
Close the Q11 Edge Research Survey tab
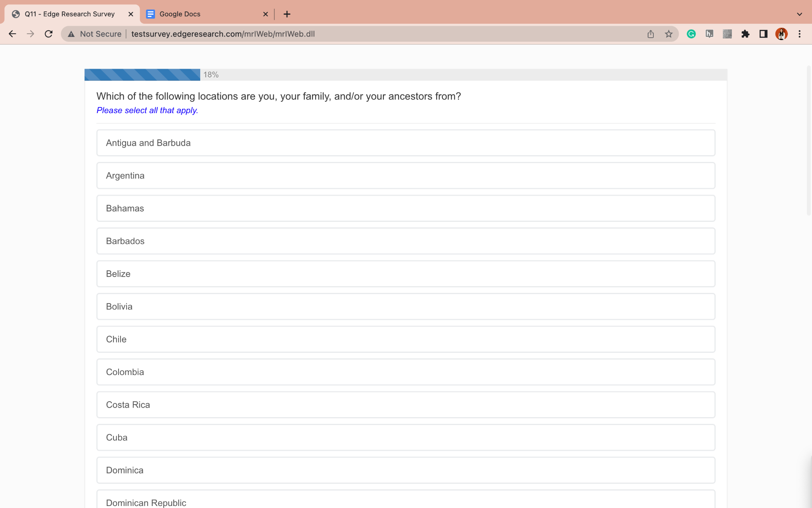click(131, 14)
